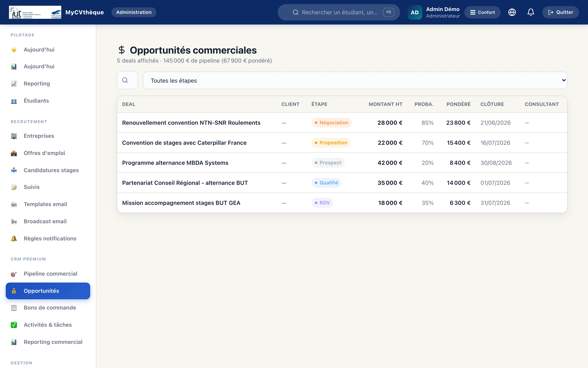Click the Entreprises building icon

coord(14,136)
